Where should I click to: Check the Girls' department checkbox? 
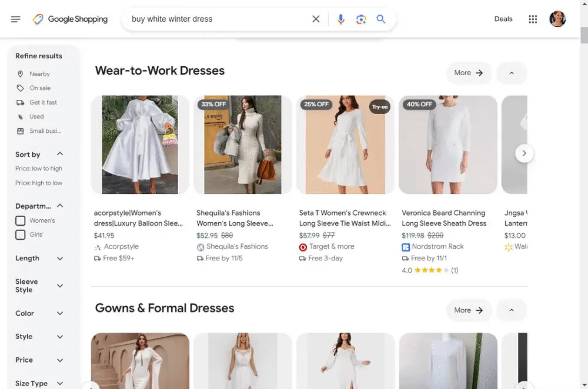pyautogui.click(x=20, y=234)
